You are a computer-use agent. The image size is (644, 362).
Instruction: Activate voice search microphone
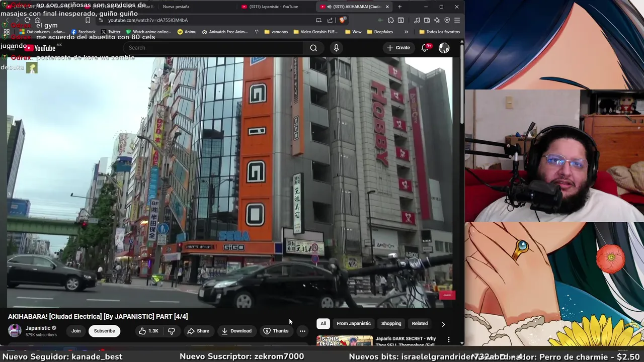(336, 48)
